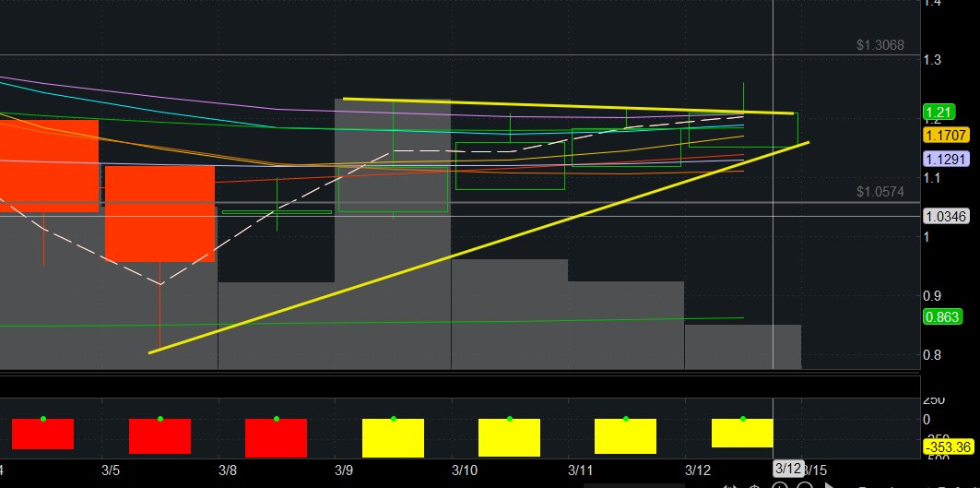
Task: Click the 0.9 price axis value
Action: tap(932, 295)
